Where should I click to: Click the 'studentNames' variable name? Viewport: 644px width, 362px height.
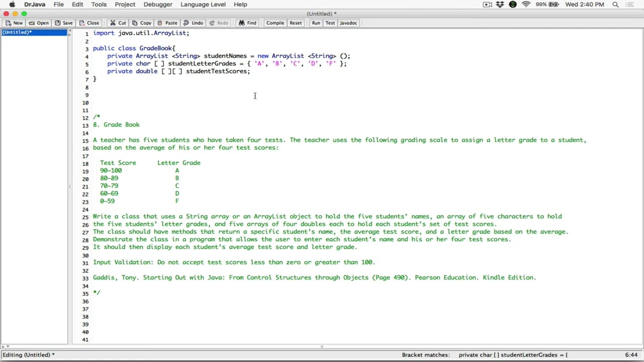[x=225, y=56]
